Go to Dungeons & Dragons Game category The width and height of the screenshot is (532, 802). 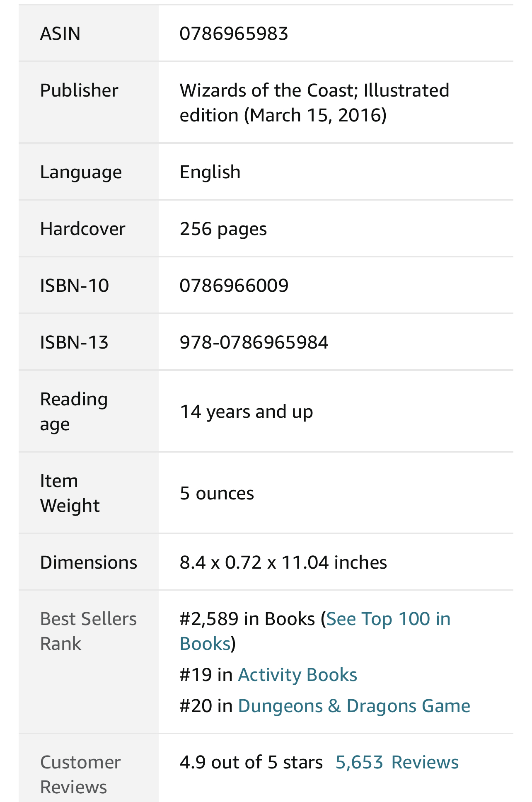[354, 706]
